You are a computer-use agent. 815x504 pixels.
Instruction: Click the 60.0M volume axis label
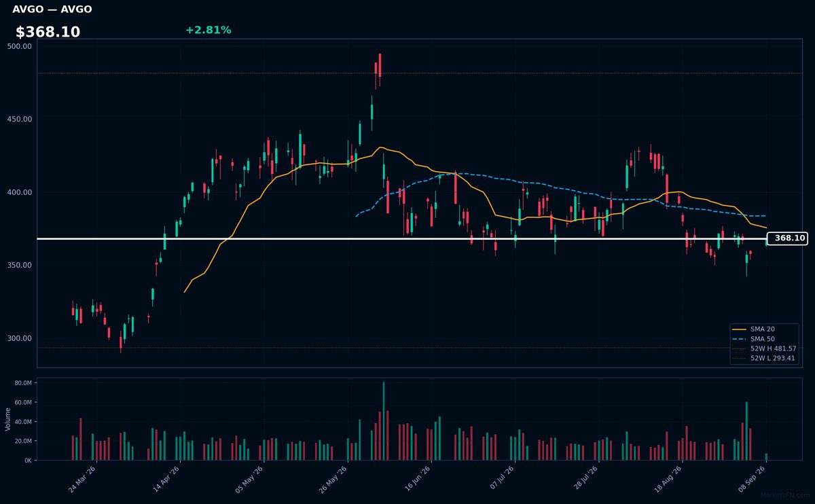(x=23, y=402)
